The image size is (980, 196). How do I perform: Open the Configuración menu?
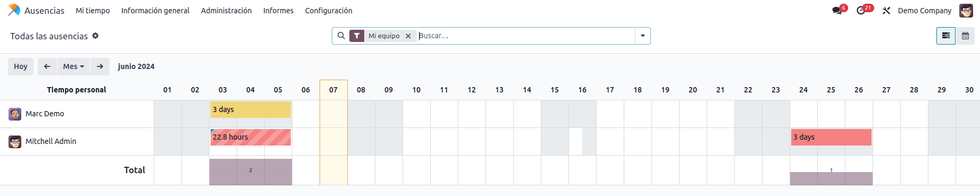tap(329, 11)
